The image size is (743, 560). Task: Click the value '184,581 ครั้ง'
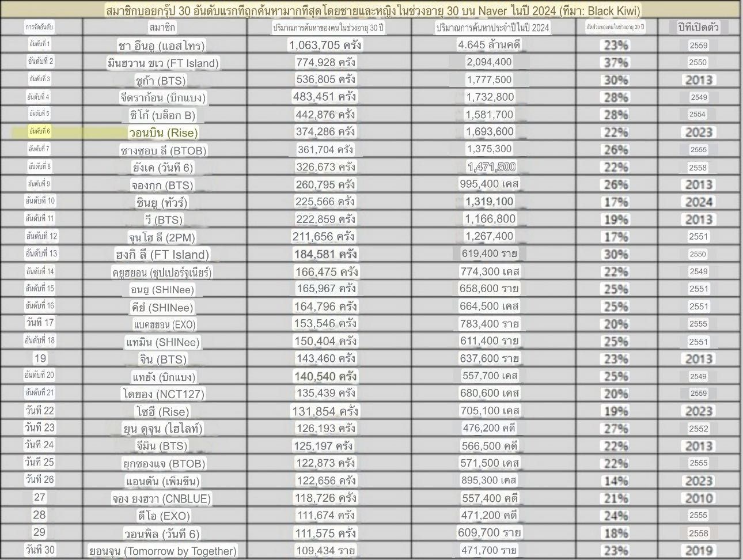325,253
